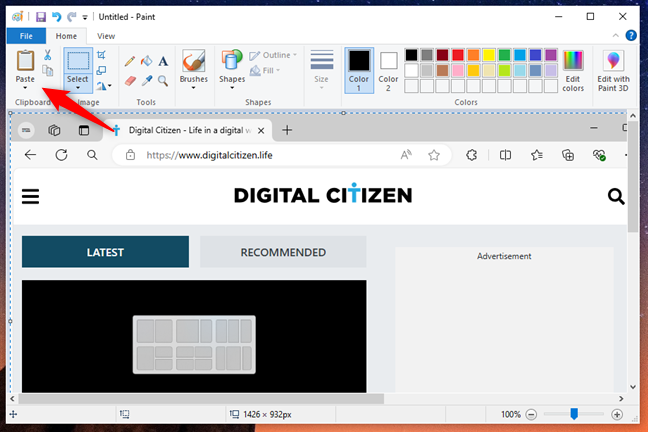
Task: Click the Digital Citizen browser tab
Action: click(187, 131)
